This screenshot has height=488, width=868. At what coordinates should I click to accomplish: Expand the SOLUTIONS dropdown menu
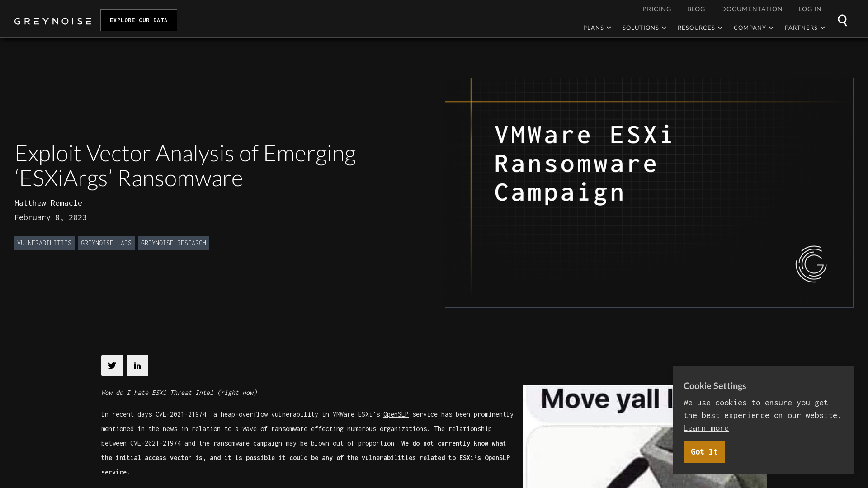click(644, 28)
